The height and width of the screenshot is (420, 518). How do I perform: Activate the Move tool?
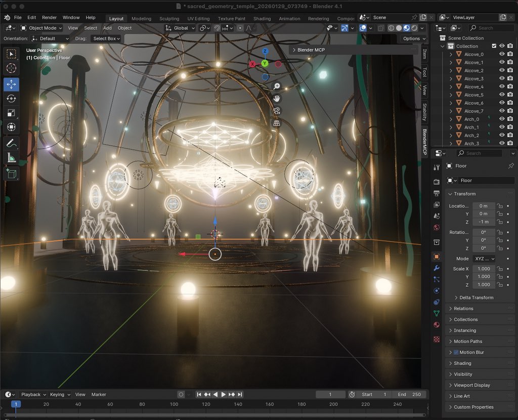click(x=11, y=85)
